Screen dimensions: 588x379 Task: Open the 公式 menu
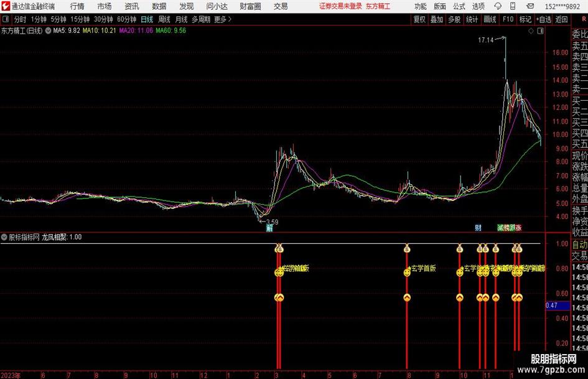tap(459, 6)
